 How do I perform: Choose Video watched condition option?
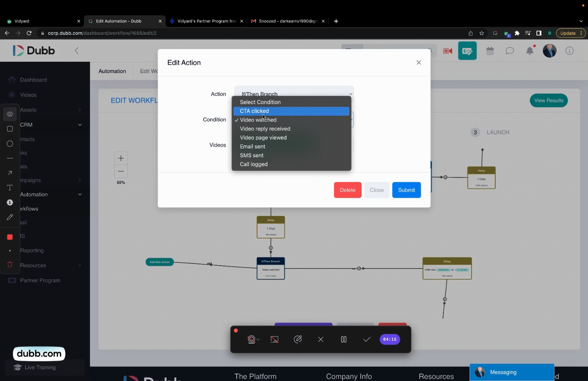point(291,120)
